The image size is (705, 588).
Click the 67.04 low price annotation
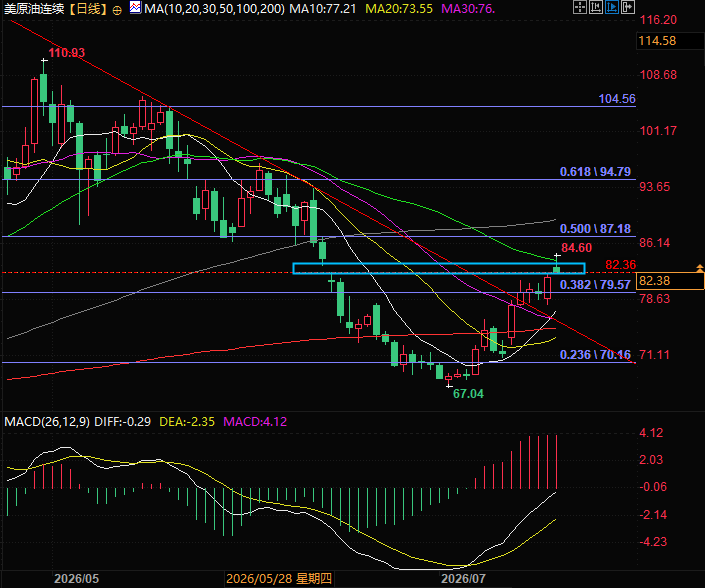tap(468, 394)
